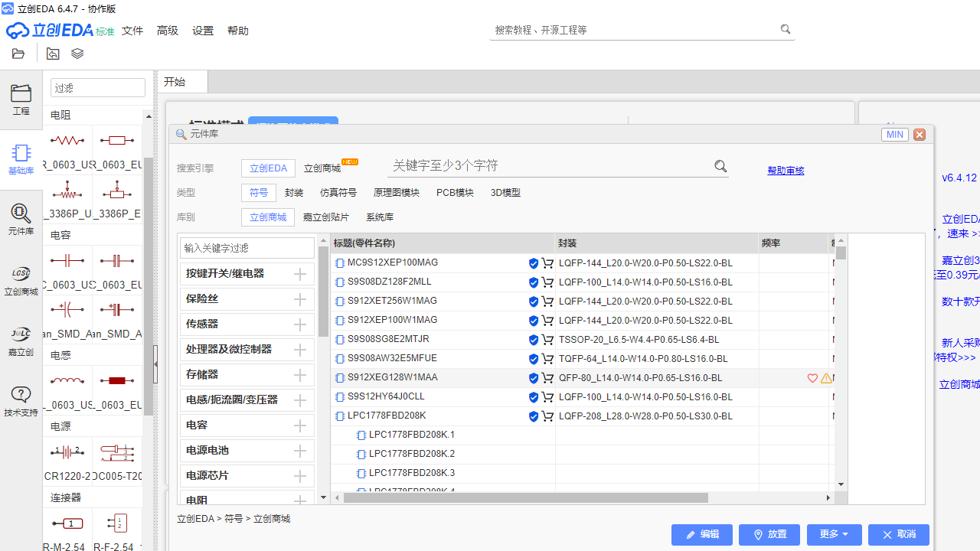Click the cart icon for MC9S12XEP100MAG
The height and width of the screenshot is (551, 980).
tap(547, 263)
